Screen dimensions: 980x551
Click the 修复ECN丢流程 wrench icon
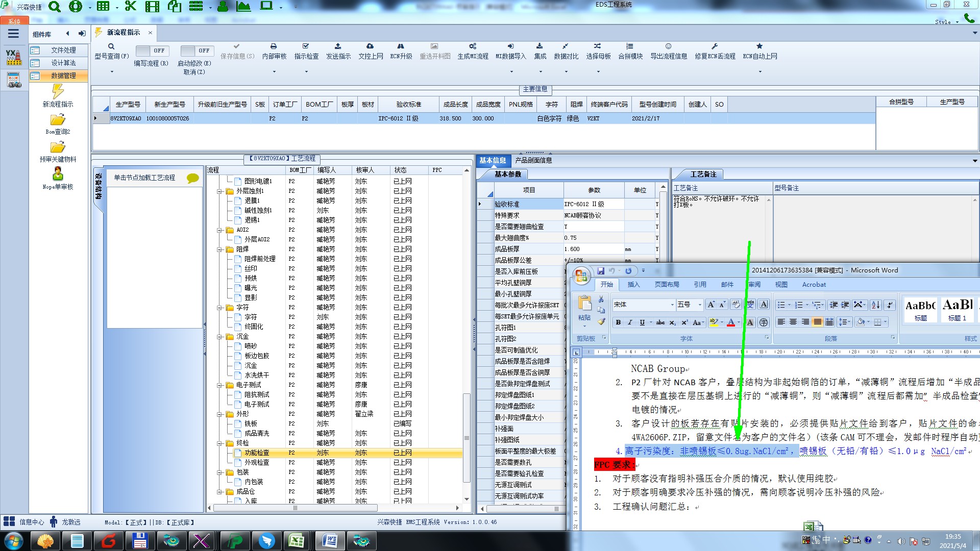[715, 46]
